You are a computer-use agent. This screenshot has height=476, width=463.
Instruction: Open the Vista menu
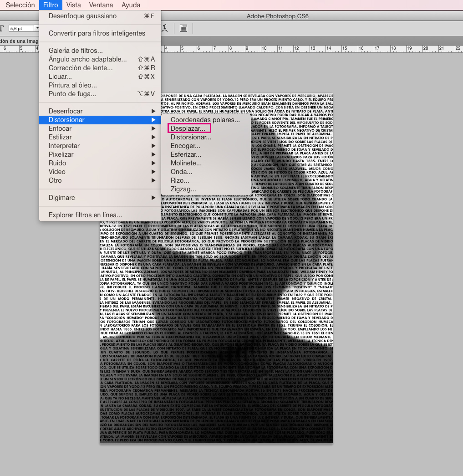point(73,5)
